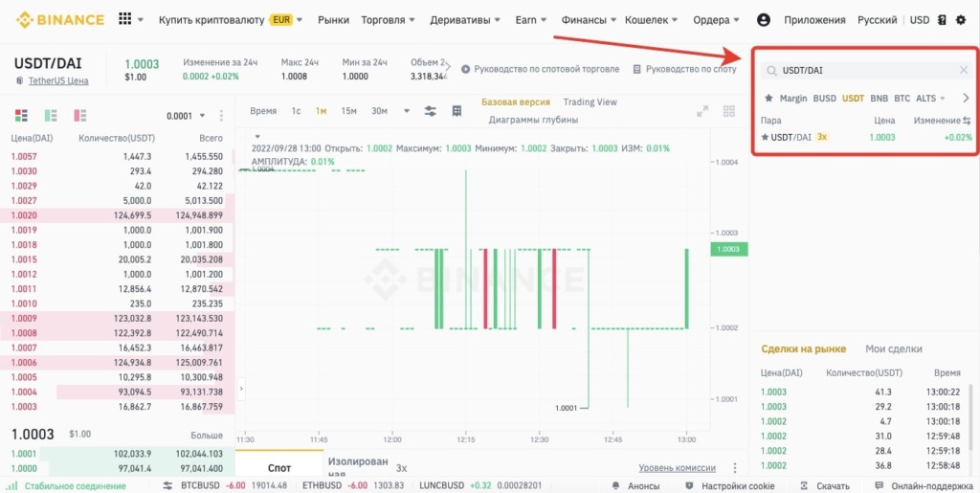Open the Торговля dropdown menu

[x=389, y=20]
